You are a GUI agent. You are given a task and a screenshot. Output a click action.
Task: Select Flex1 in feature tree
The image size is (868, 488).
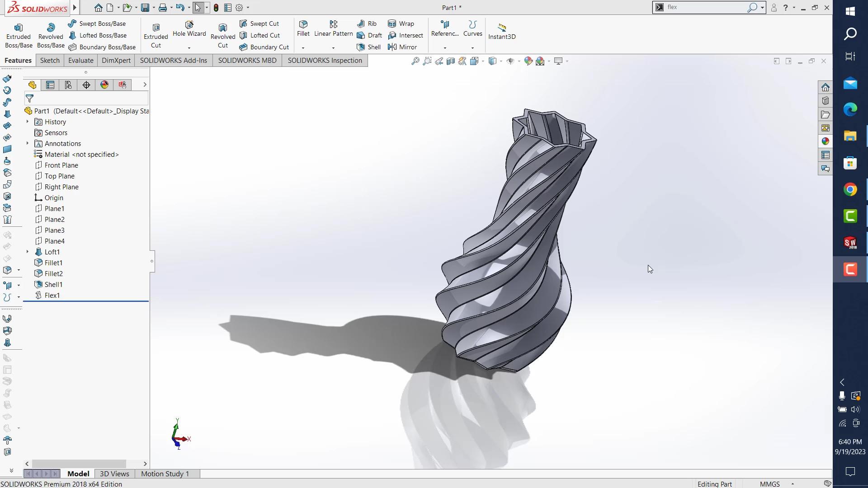[x=52, y=295]
